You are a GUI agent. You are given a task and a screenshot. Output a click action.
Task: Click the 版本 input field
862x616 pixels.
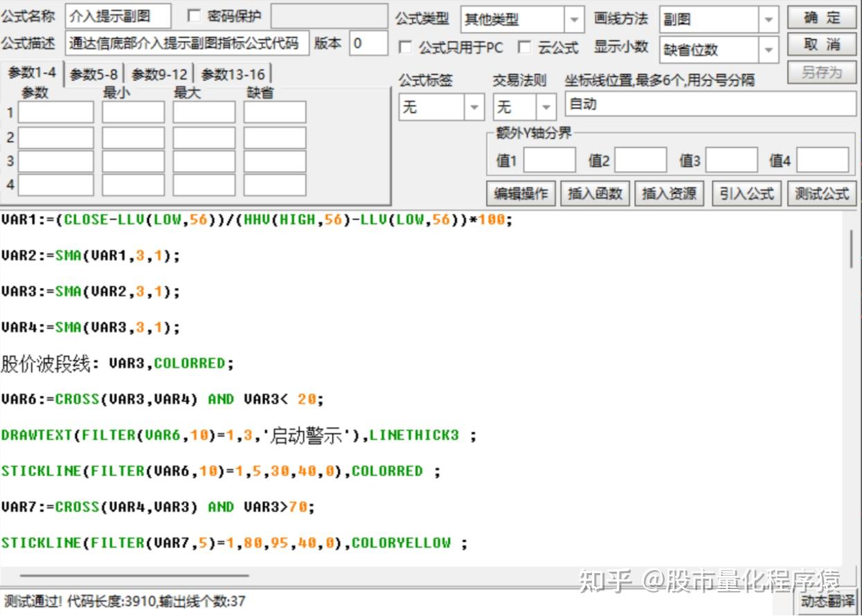click(x=368, y=43)
